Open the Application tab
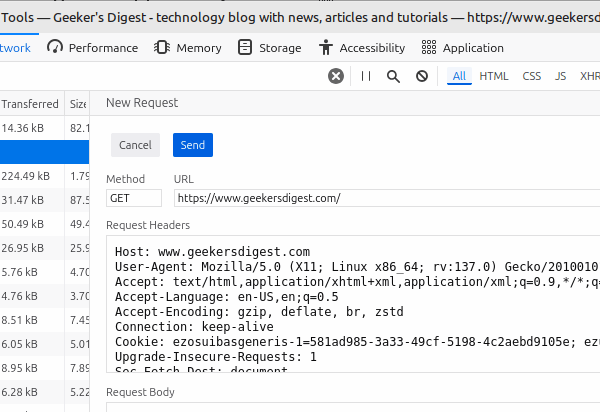The height and width of the screenshot is (412, 600). coord(463,47)
